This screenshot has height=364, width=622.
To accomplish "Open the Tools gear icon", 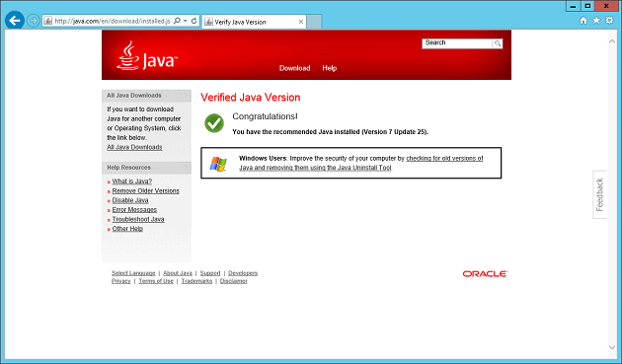I will pyautogui.click(x=609, y=20).
